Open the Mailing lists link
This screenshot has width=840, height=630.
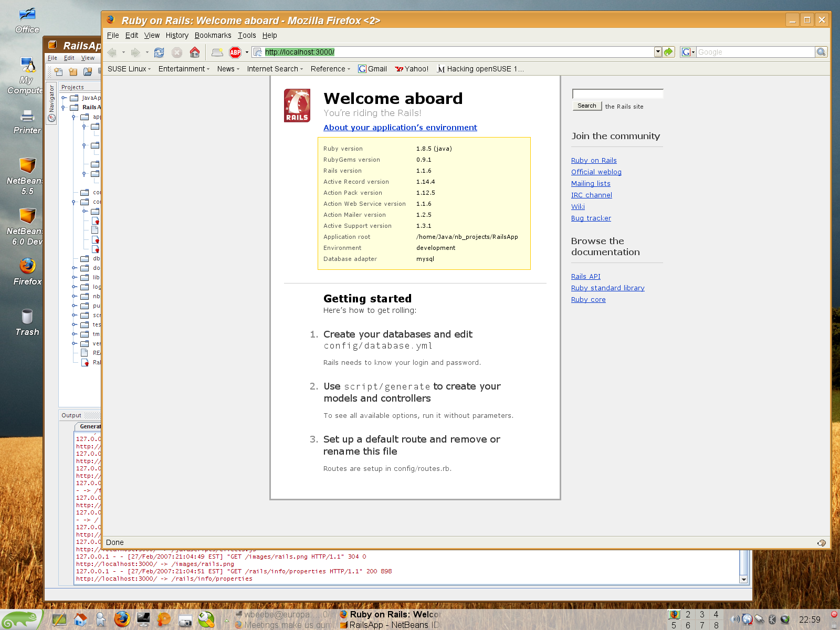pos(591,183)
